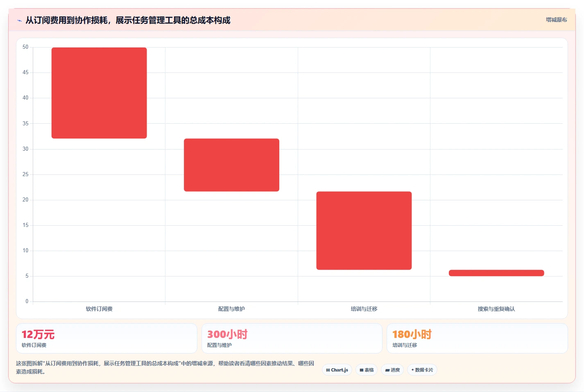Click the description paragraph starting 这张图拆解
This screenshot has height=392, width=584.
tap(165, 367)
